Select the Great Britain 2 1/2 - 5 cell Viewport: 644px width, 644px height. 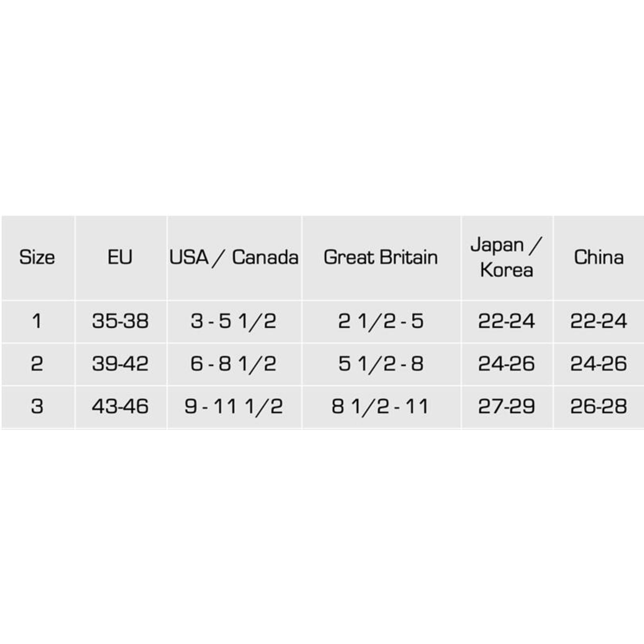click(x=381, y=321)
